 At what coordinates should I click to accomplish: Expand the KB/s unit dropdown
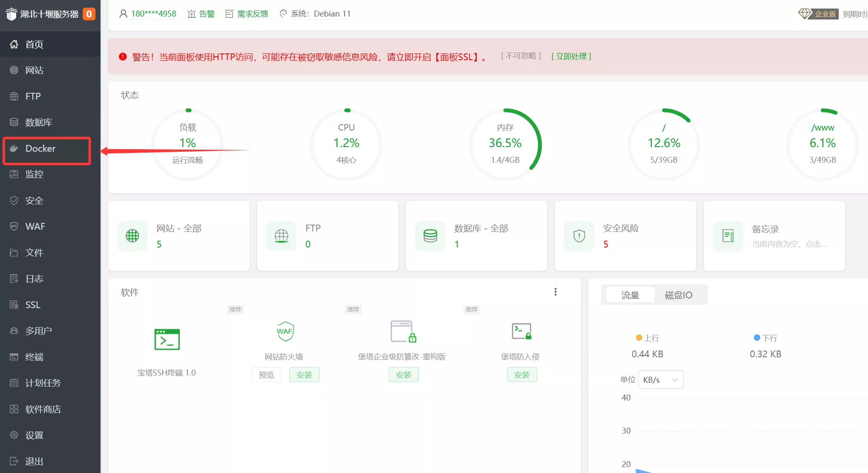[661, 380]
